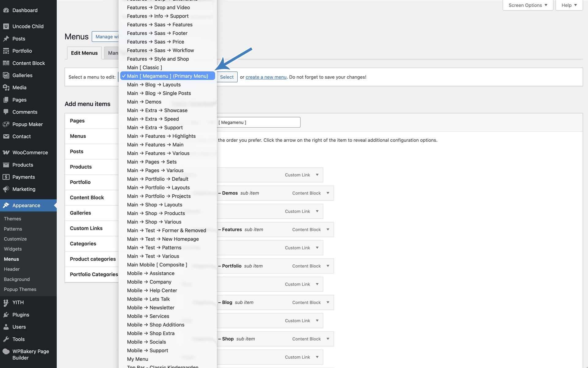The image size is (588, 368).
Task: Switch to the Edit Menus tab
Action: [x=84, y=53]
